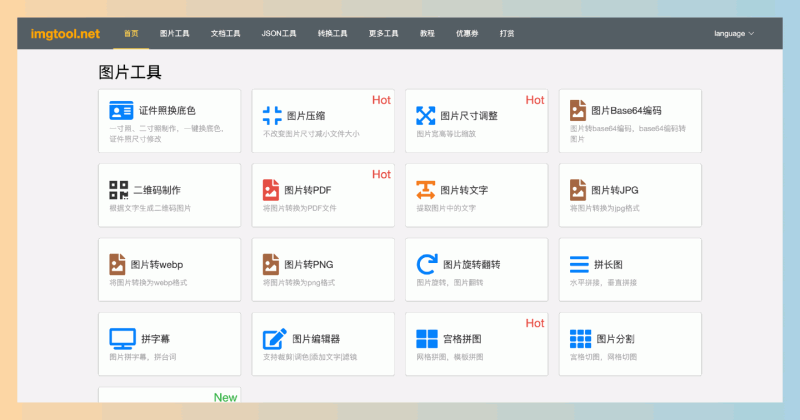Open the 证件照换底色 tool title
This screenshot has height=420, width=800.
click(x=167, y=110)
